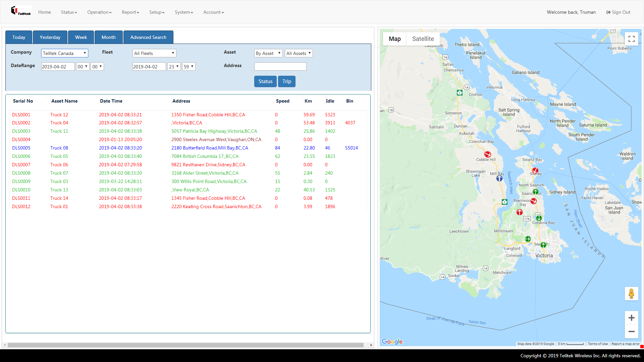Screen dimensions: 644x362
Task: Click the green marker on Saanich near Victoria
Action: 543,245
